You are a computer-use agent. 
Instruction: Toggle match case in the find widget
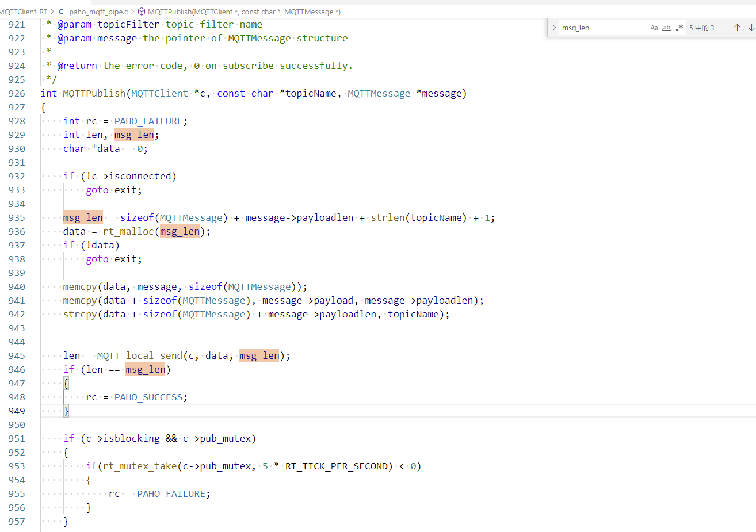(654, 27)
